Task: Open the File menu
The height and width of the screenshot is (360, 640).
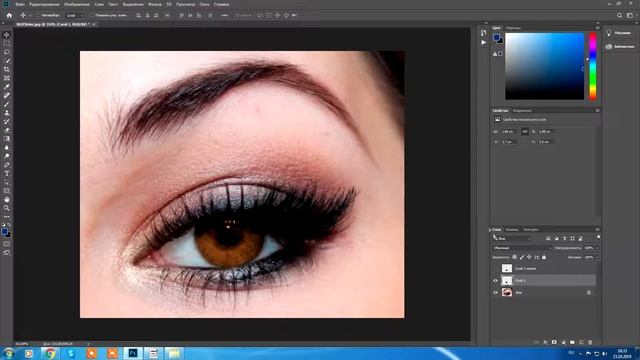Action: pos(20,4)
